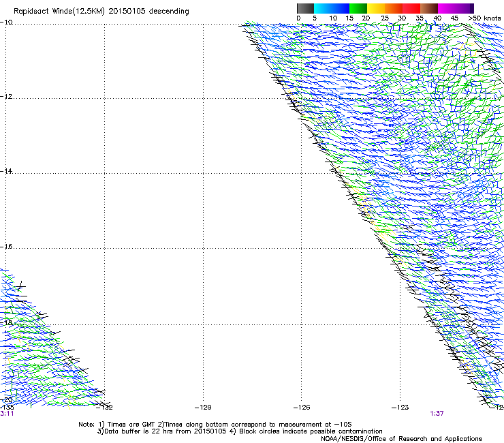Click the 'Times along bottom correspond' note

pyautogui.click(x=255, y=425)
